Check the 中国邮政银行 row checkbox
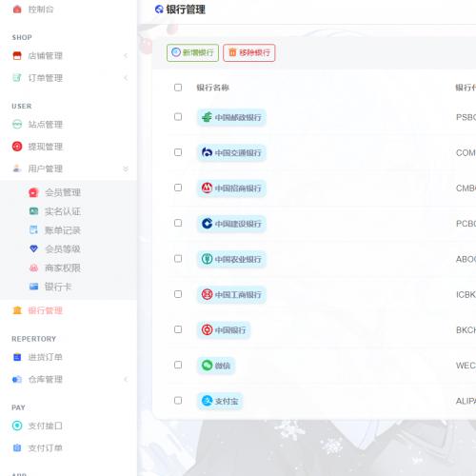 click(178, 117)
